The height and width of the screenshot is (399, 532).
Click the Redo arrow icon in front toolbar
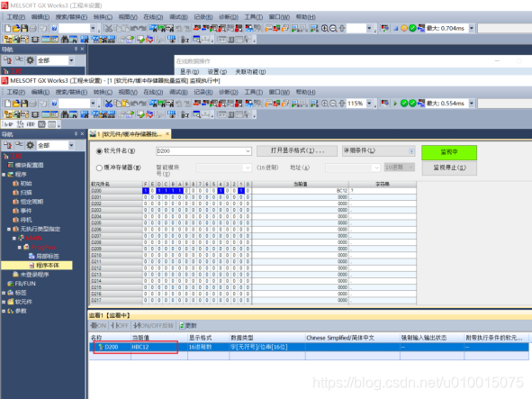142,104
